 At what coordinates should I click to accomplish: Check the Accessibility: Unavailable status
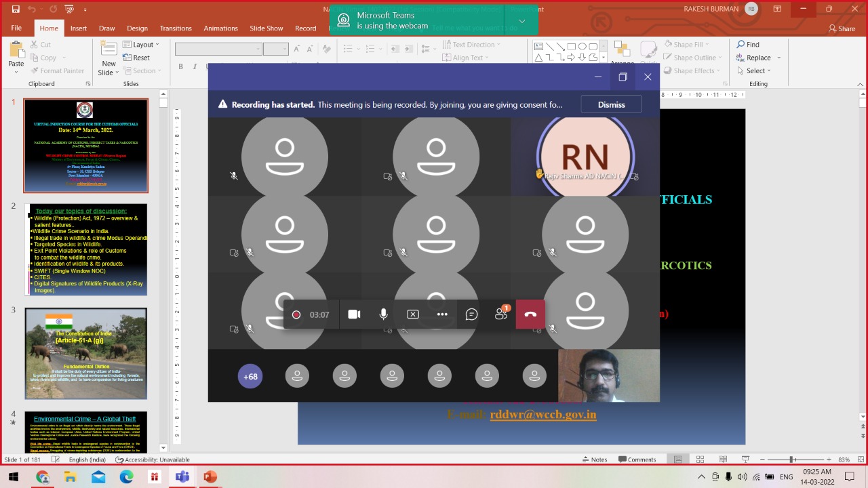click(x=153, y=460)
